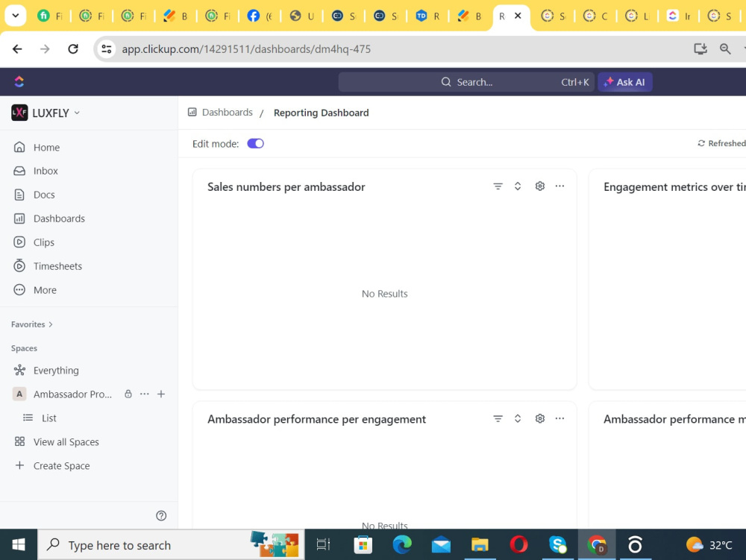746x560 pixels.
Task: Open File Explorer from taskbar
Action: click(480, 545)
